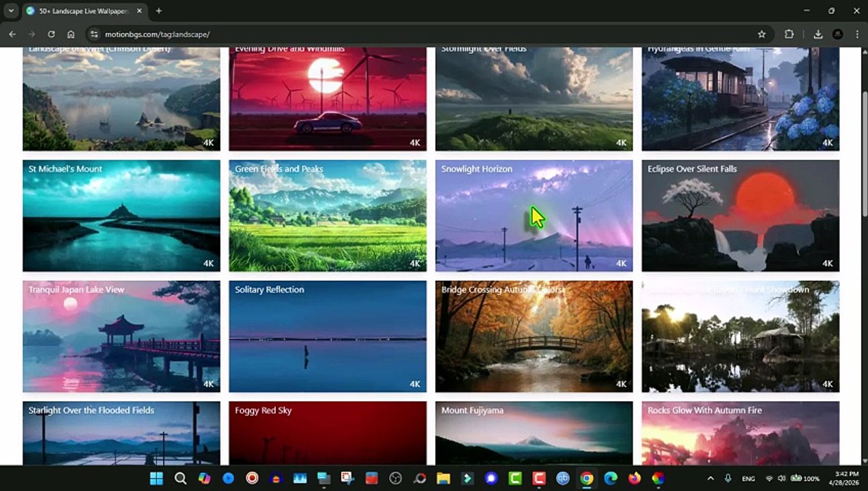
Task: Open the St Michael's Mount wallpaper
Action: click(121, 215)
